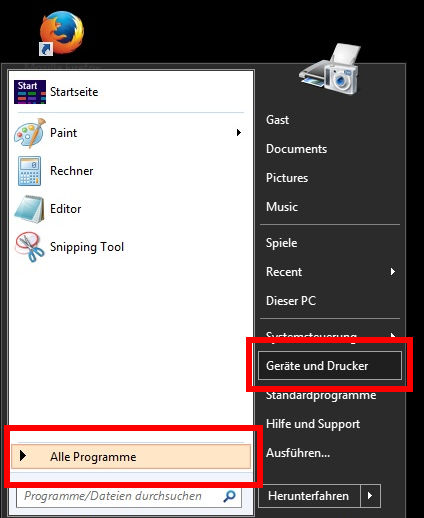
Task: Click the printer and camera picture
Action: (330, 70)
